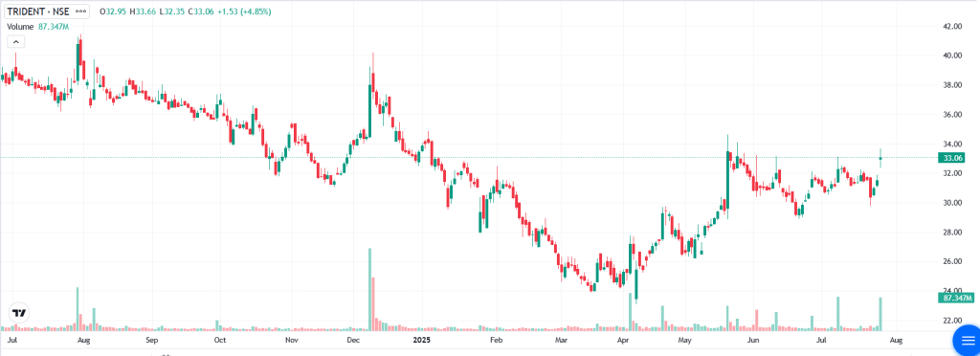
Task: Click the 2025 year label on time axis
Action: [422, 341]
